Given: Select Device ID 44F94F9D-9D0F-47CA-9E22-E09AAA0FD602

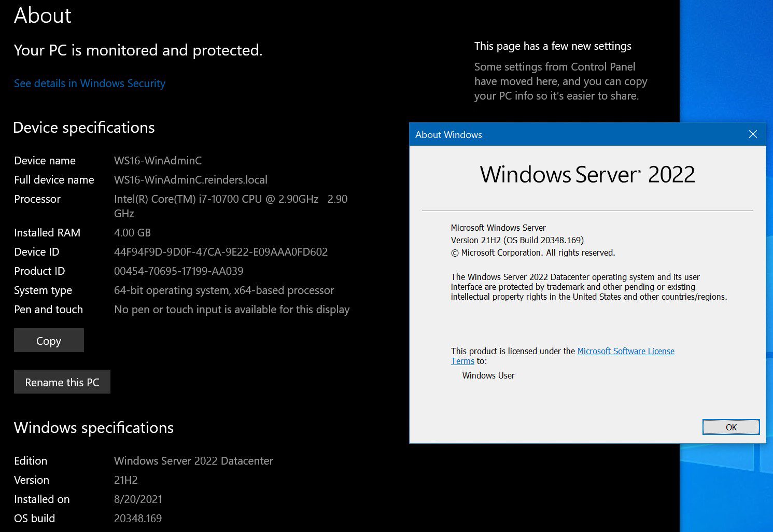Looking at the screenshot, I should (221, 252).
